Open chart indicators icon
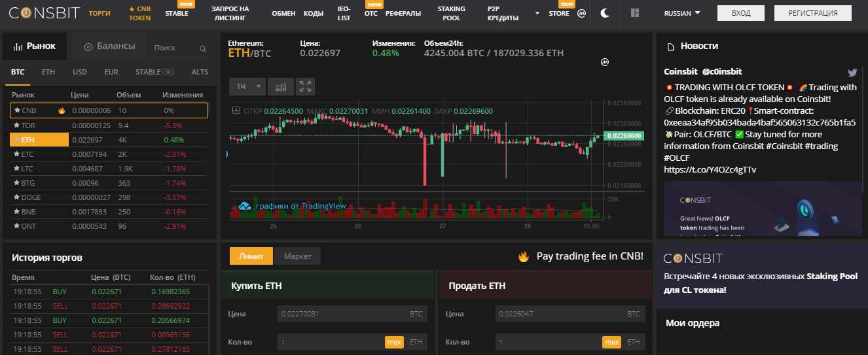Screen dimensions: 868x355 (281, 86)
